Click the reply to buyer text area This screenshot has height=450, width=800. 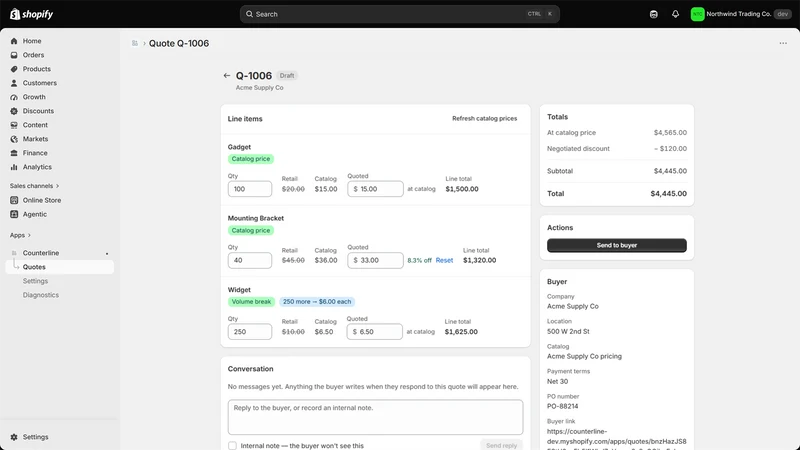375,417
